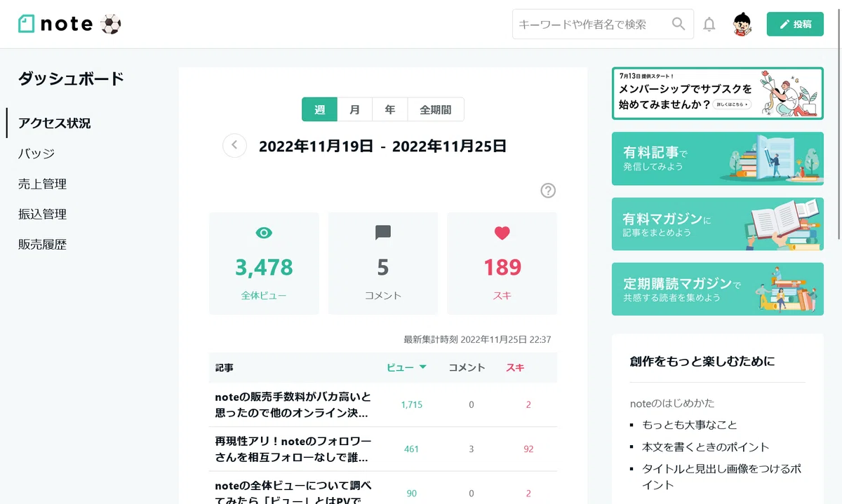Viewport: 842px width, 504px height.
Task: Sort by ビュー column arrow
Action: (422, 367)
